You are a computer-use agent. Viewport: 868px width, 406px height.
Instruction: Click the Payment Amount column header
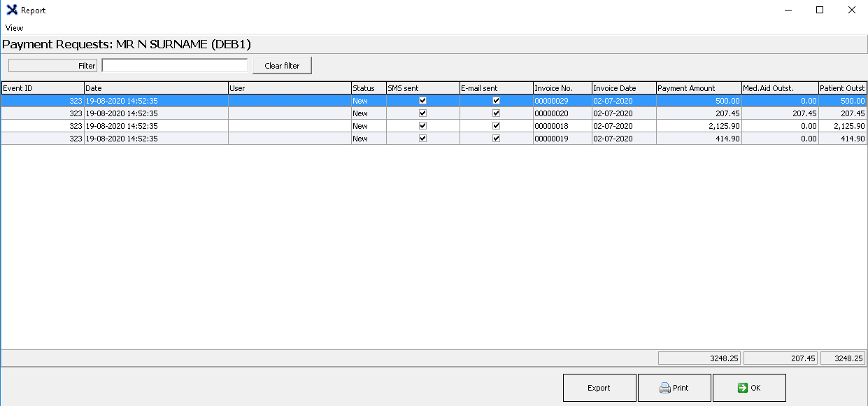pos(698,88)
